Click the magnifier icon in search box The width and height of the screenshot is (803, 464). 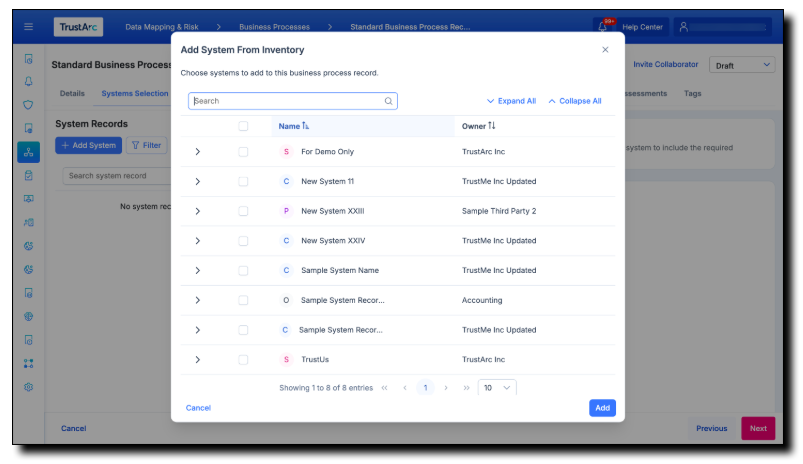click(x=388, y=101)
